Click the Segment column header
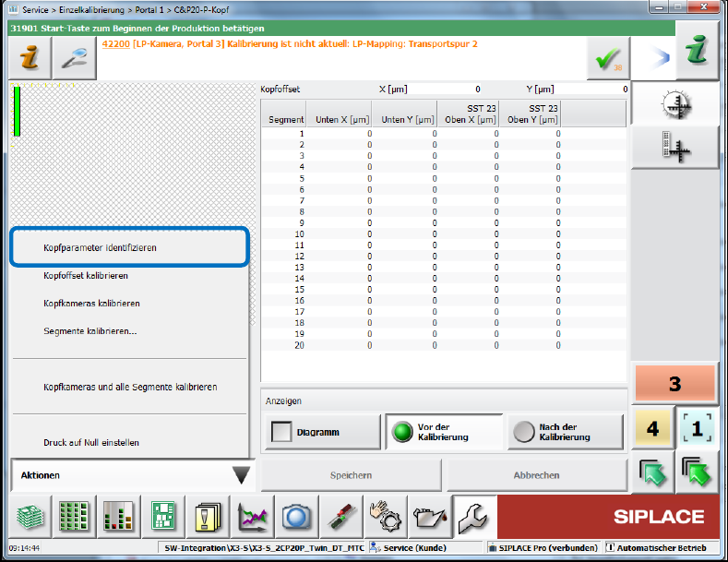 tap(283, 114)
